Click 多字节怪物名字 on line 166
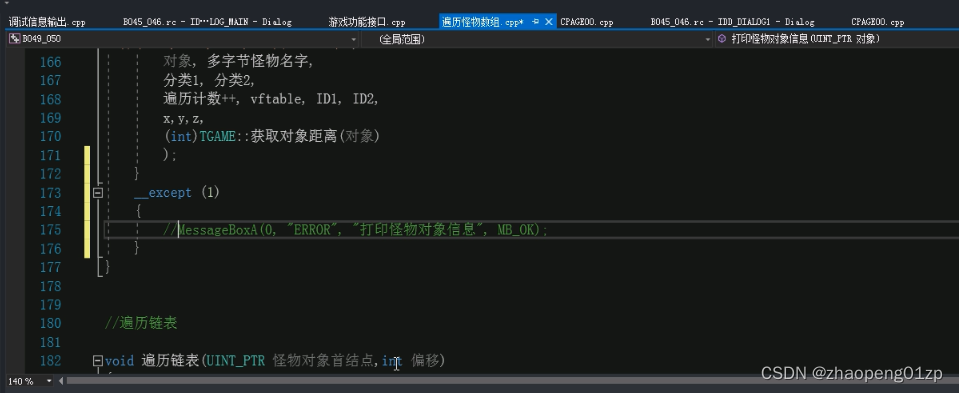Image resolution: width=959 pixels, height=393 pixels. [x=257, y=62]
